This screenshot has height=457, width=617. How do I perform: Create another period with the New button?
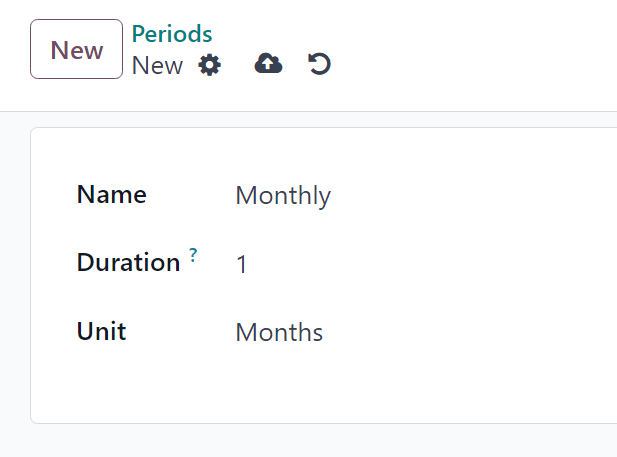(x=77, y=49)
